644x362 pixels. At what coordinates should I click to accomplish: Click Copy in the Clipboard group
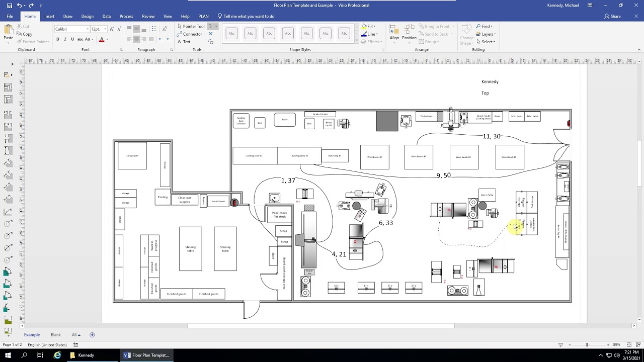pos(24,34)
